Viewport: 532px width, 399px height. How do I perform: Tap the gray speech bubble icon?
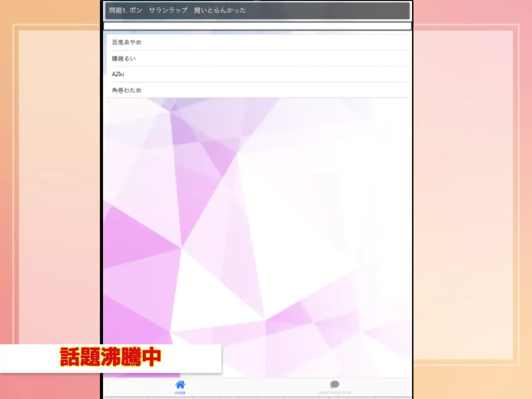point(335,384)
